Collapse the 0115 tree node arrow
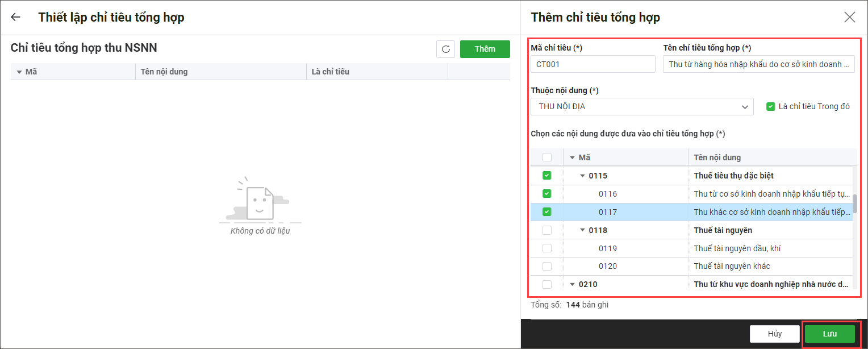The width and height of the screenshot is (868, 349). (582, 176)
